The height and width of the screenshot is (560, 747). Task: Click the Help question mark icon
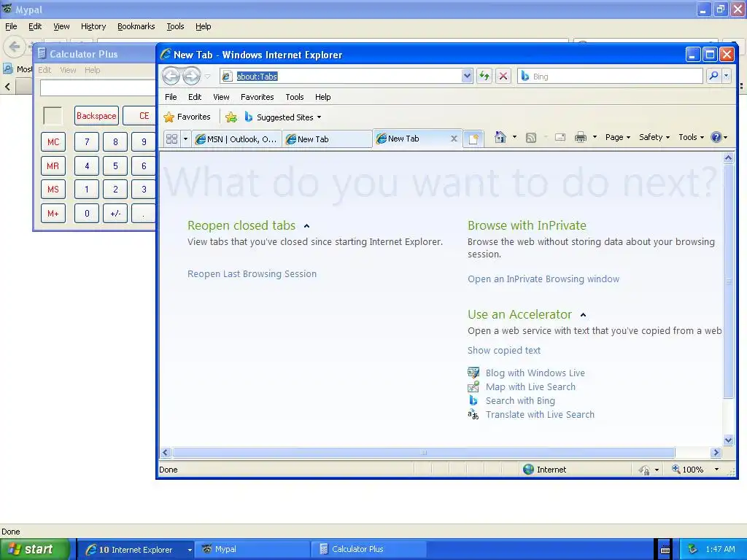coord(716,137)
